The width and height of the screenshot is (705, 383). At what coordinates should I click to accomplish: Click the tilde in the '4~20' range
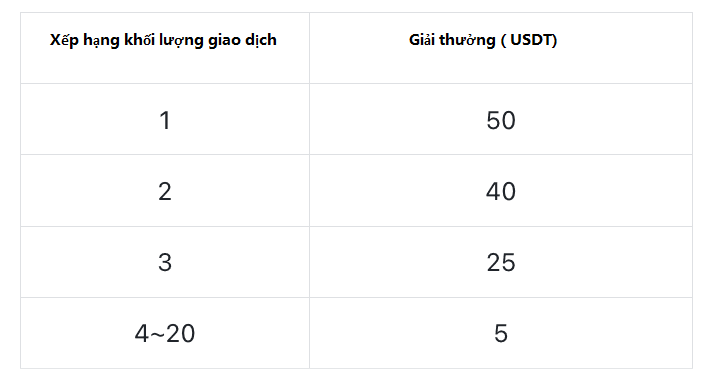click(157, 333)
